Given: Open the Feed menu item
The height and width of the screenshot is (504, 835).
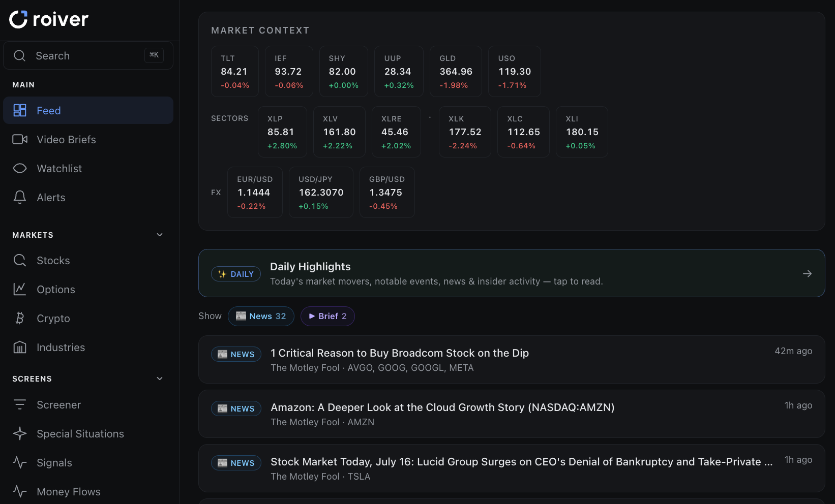Looking at the screenshot, I should [x=88, y=110].
